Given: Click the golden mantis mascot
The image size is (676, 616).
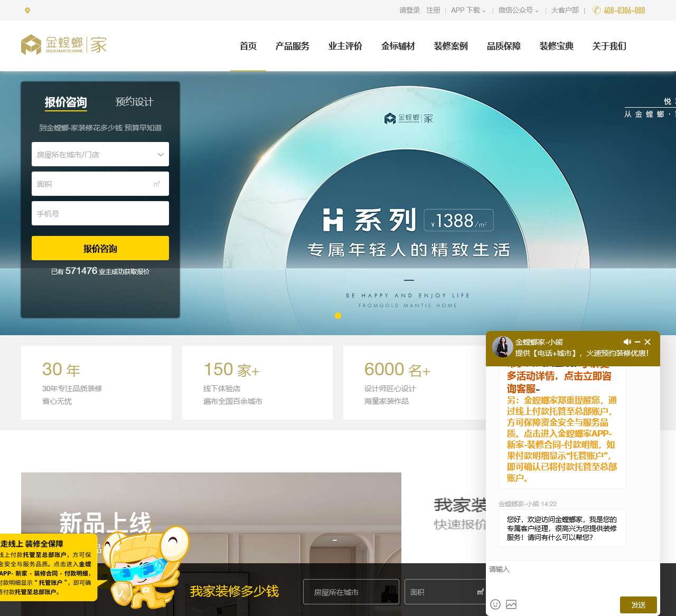Looking at the screenshot, I should [145, 568].
